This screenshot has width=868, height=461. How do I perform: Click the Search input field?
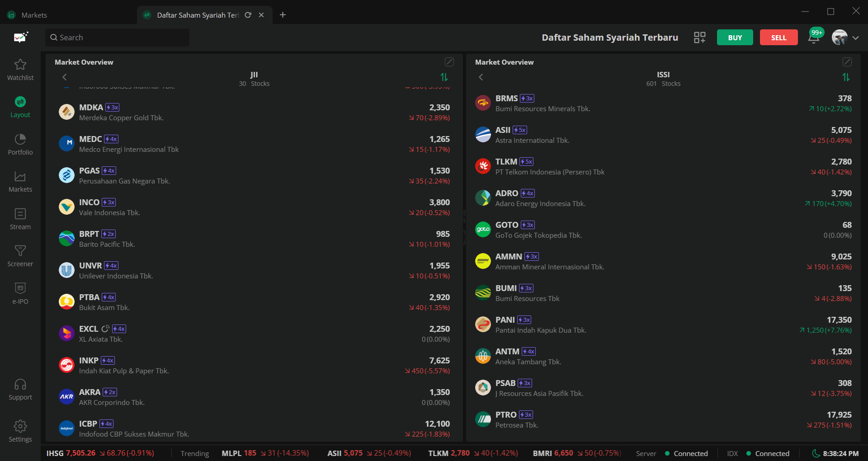(118, 38)
